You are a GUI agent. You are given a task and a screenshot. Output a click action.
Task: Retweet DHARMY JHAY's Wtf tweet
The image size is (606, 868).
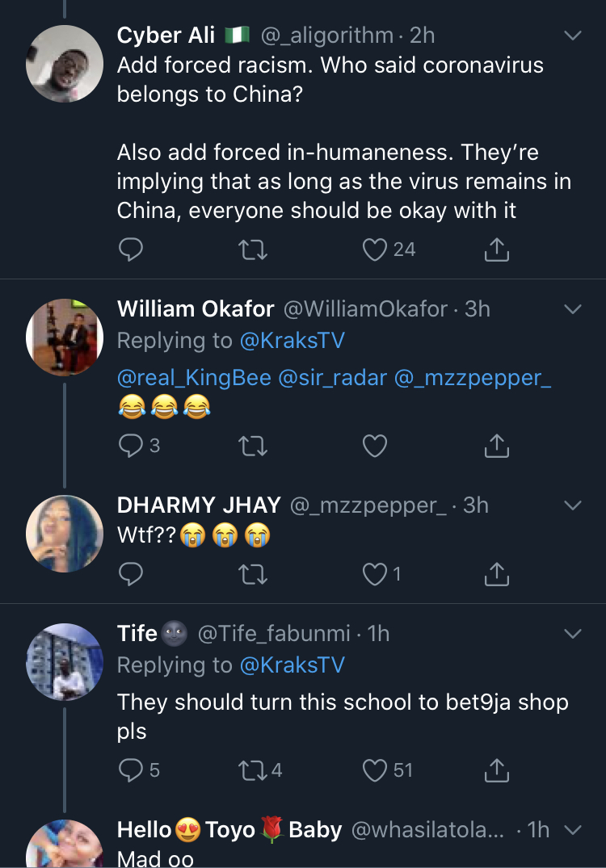[255, 574]
